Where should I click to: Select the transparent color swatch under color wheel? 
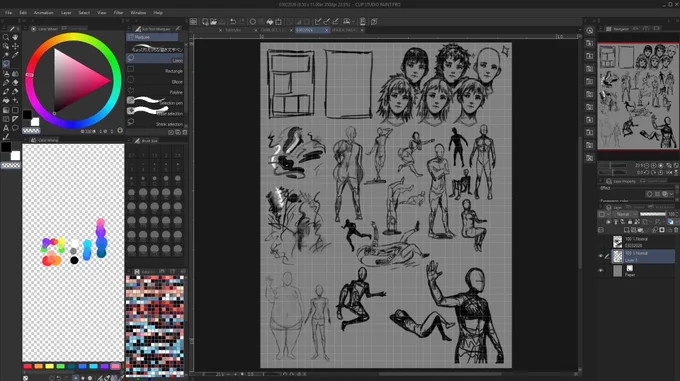click(x=31, y=130)
